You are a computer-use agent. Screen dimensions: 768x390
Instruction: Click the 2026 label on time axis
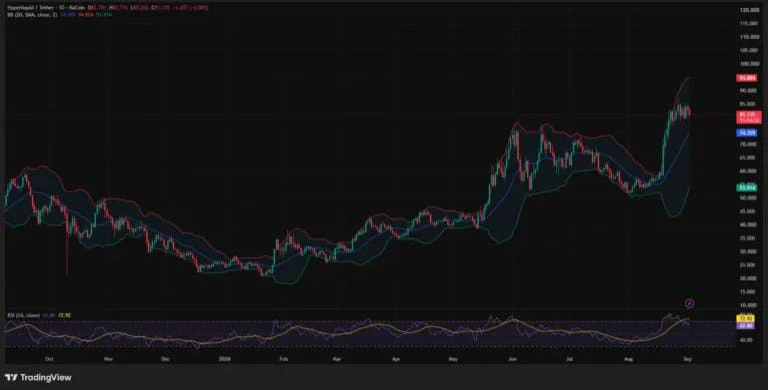[224, 359]
